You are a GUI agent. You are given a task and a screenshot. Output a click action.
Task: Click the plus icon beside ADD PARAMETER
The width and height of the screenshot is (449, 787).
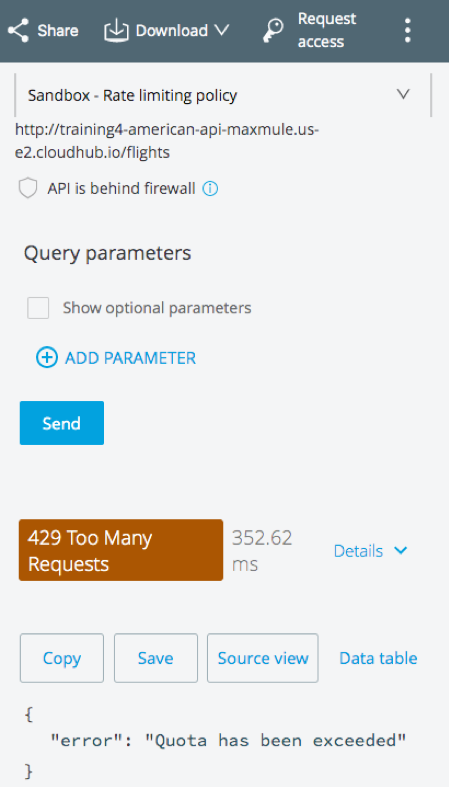pos(47,358)
